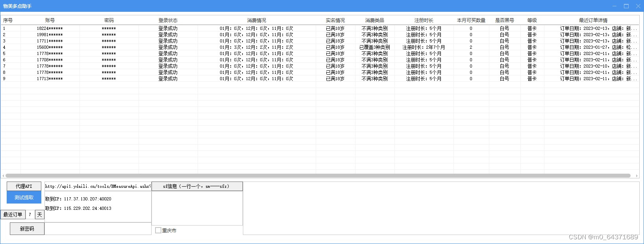This screenshot has width=644, height=244.
Task: Sort by the 消费情况 column header
Action: pos(257,20)
